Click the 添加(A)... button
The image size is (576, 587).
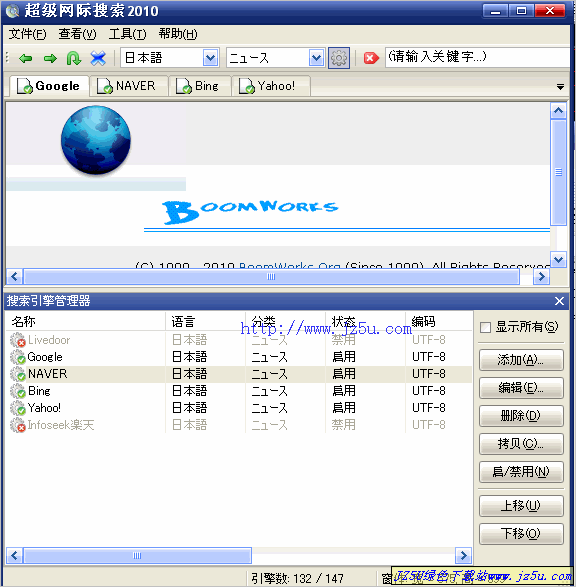click(521, 360)
